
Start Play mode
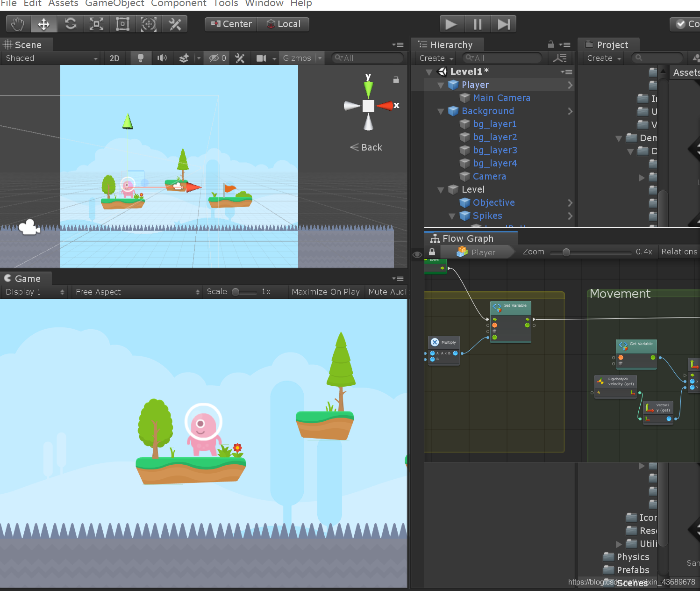[452, 24]
